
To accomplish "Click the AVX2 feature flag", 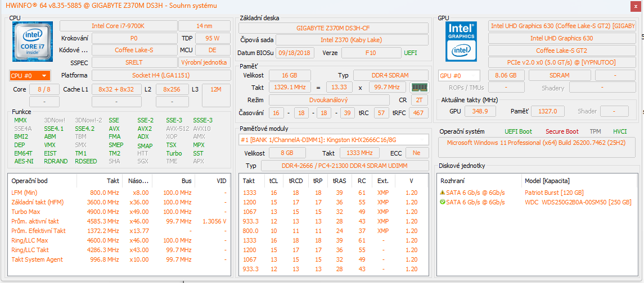I will (144, 129).
